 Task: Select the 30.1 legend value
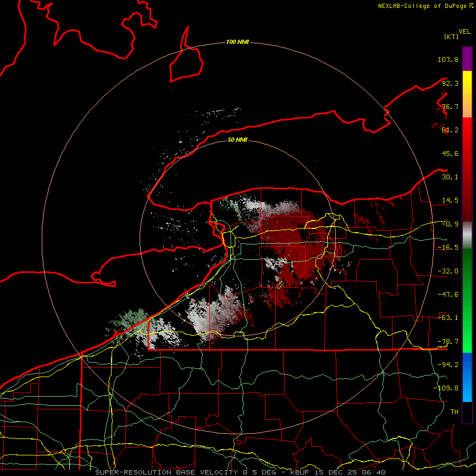click(450, 177)
